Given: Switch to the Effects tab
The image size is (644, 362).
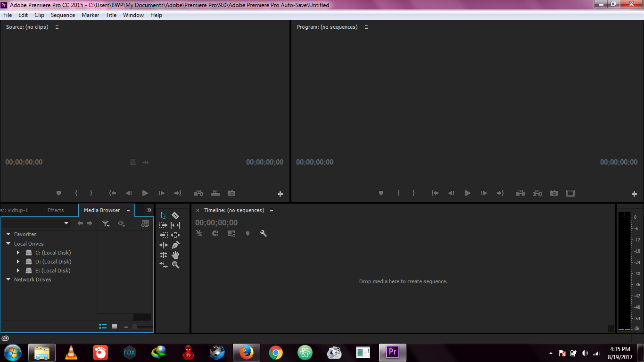Looking at the screenshot, I should point(56,210).
